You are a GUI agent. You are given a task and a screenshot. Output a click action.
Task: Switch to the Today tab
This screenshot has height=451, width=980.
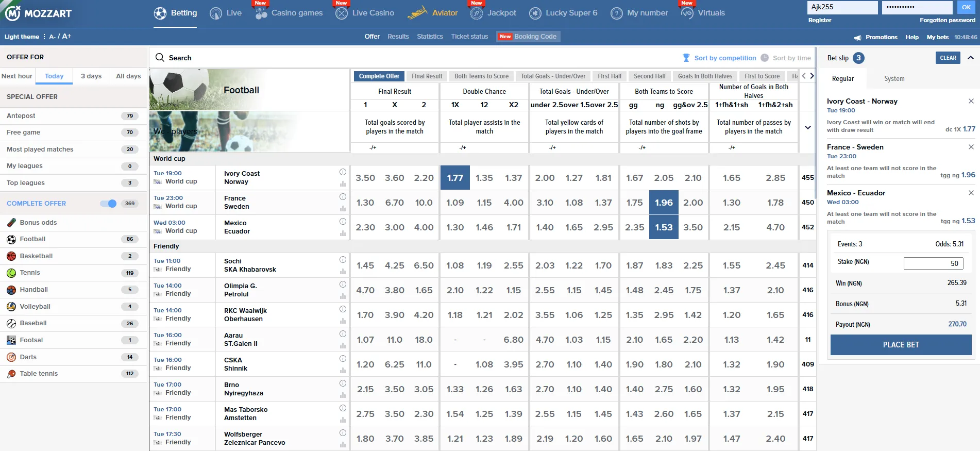pos(54,76)
